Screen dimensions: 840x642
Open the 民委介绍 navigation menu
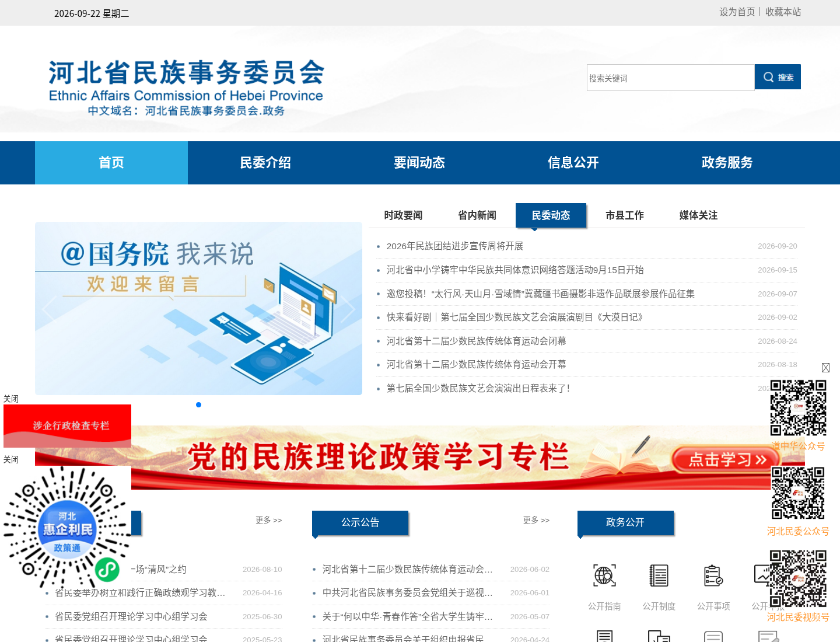pos(265,163)
